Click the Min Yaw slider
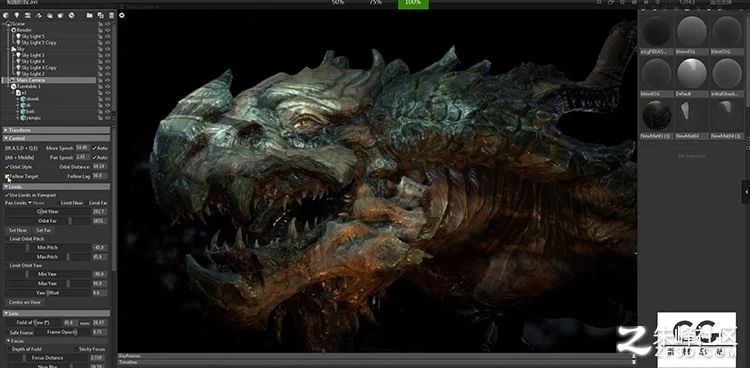Viewport: 750px width, 368px height. [48, 274]
